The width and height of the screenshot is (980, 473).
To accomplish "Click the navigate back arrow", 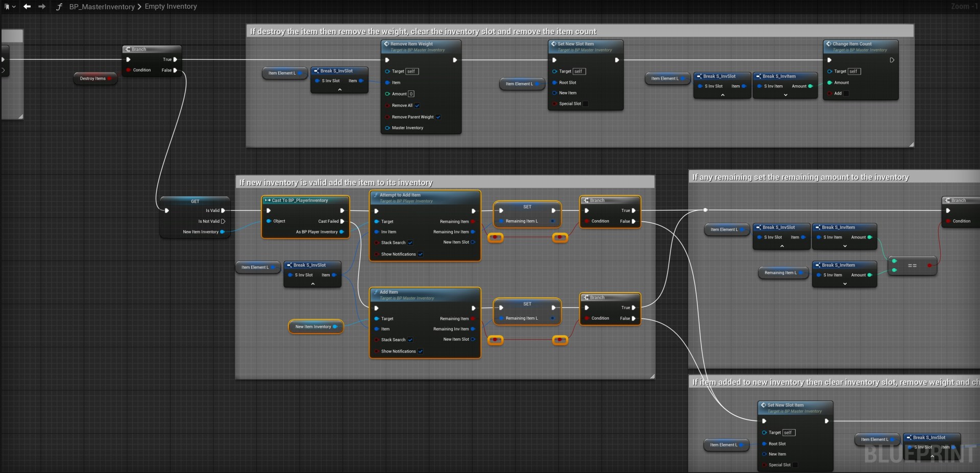I will (x=27, y=7).
